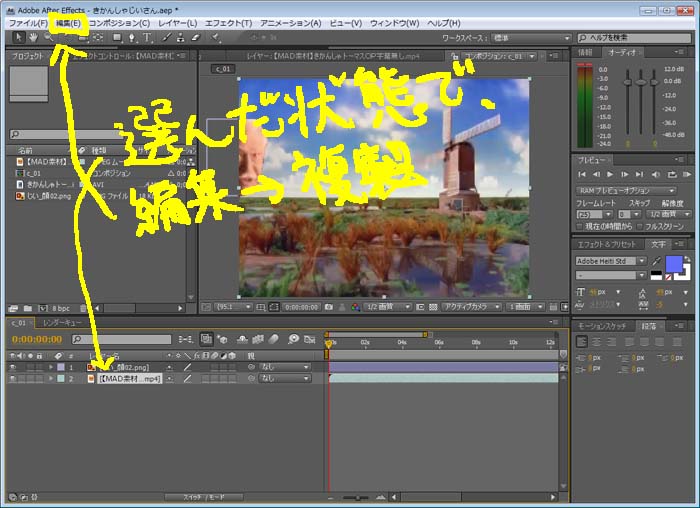Select the Rectangle shape tool

point(117,37)
